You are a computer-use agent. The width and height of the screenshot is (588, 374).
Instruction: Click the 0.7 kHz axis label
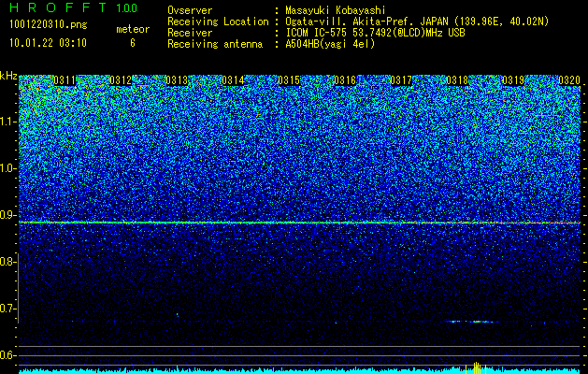coord(7,309)
